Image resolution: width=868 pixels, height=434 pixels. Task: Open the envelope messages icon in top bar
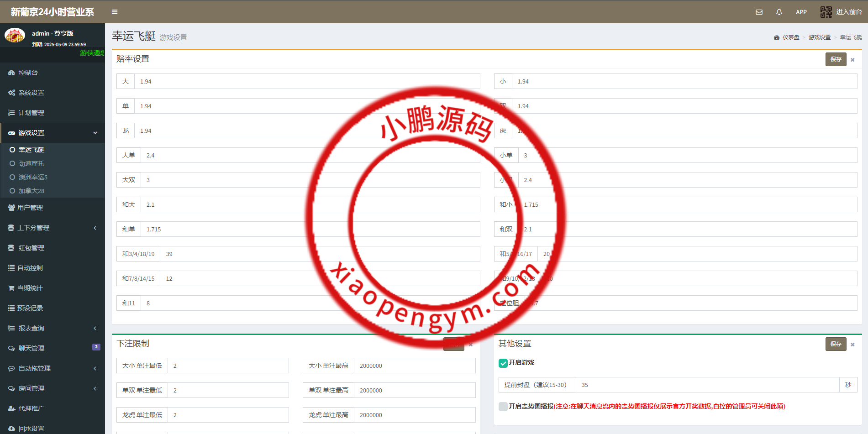tap(758, 12)
